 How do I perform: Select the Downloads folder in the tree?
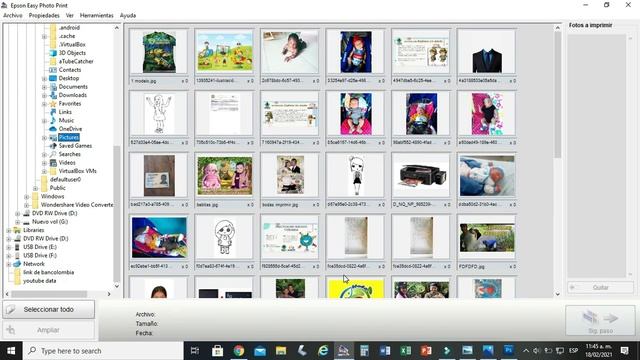click(x=73, y=95)
